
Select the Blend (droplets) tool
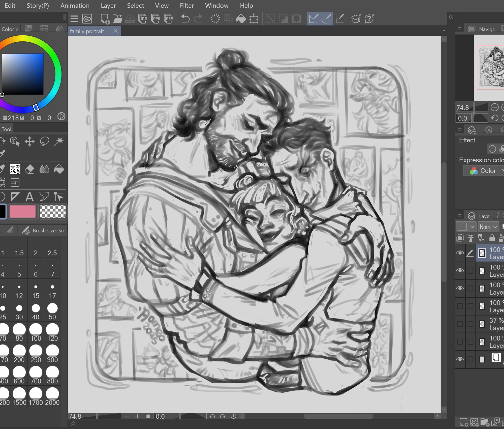click(44, 169)
